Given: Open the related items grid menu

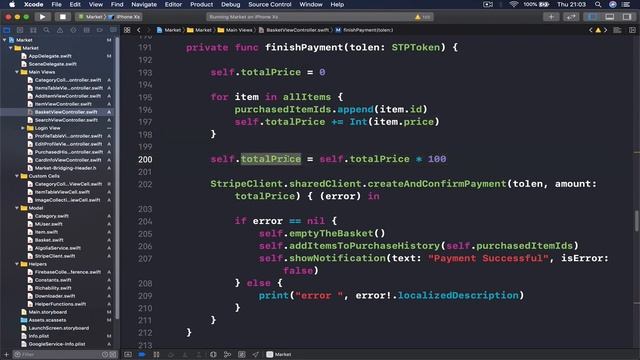Looking at the screenshot, I should click(127, 30).
